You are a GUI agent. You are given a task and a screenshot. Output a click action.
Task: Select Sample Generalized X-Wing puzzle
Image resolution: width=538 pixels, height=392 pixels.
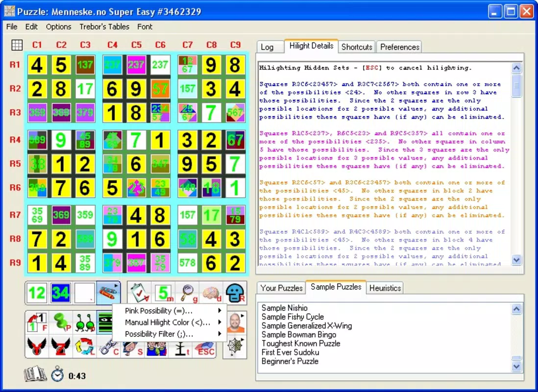click(x=307, y=326)
